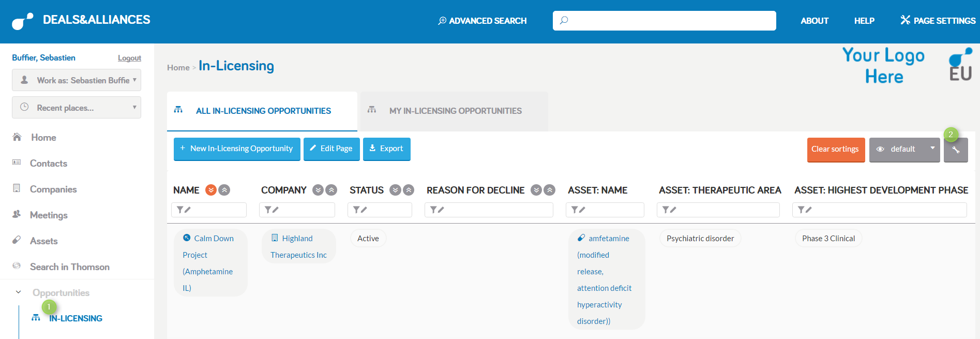
Task: Sort COMPANY column ascending
Action: pos(331,190)
